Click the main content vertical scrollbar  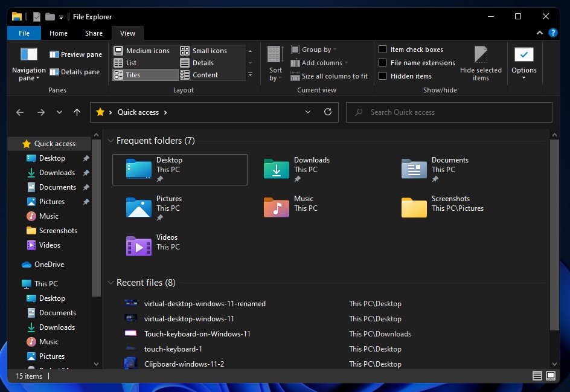554,234
